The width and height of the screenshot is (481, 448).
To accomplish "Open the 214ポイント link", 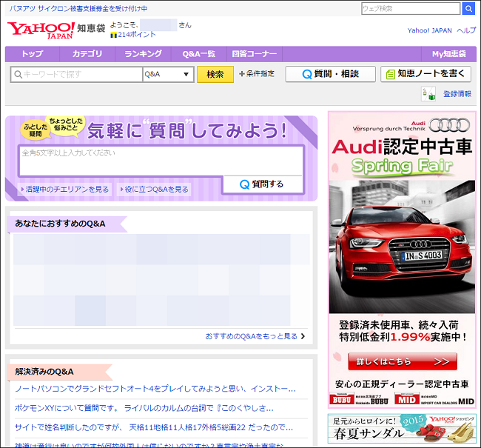I will click(136, 35).
